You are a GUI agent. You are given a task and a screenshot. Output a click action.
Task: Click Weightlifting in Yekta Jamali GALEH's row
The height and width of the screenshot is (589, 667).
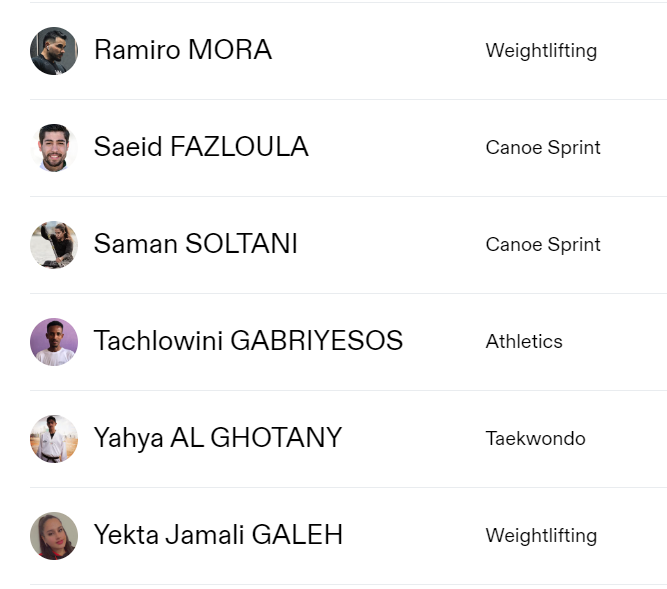(541, 536)
